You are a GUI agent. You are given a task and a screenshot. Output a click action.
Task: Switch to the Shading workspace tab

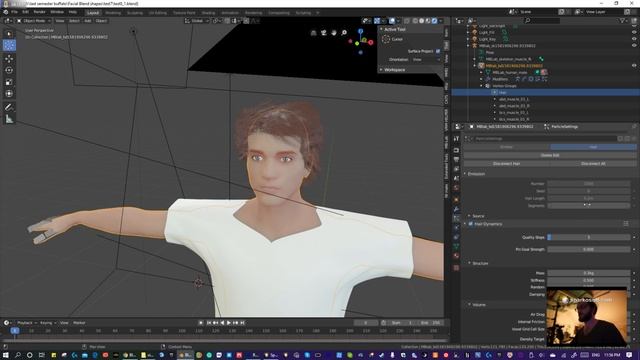208,13
